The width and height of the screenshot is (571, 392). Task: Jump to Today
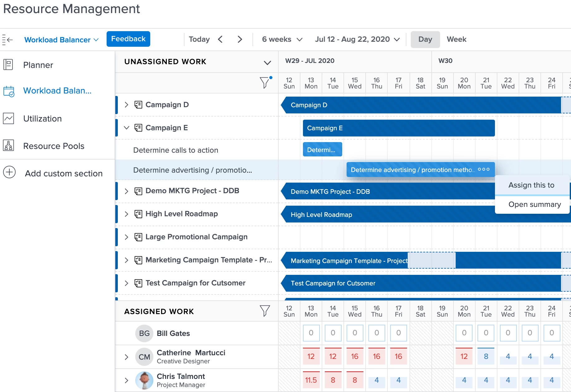pos(199,39)
